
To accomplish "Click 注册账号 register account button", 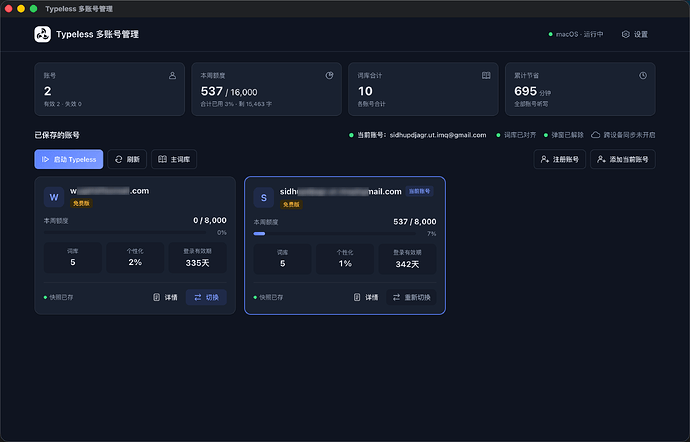I will click(x=559, y=159).
